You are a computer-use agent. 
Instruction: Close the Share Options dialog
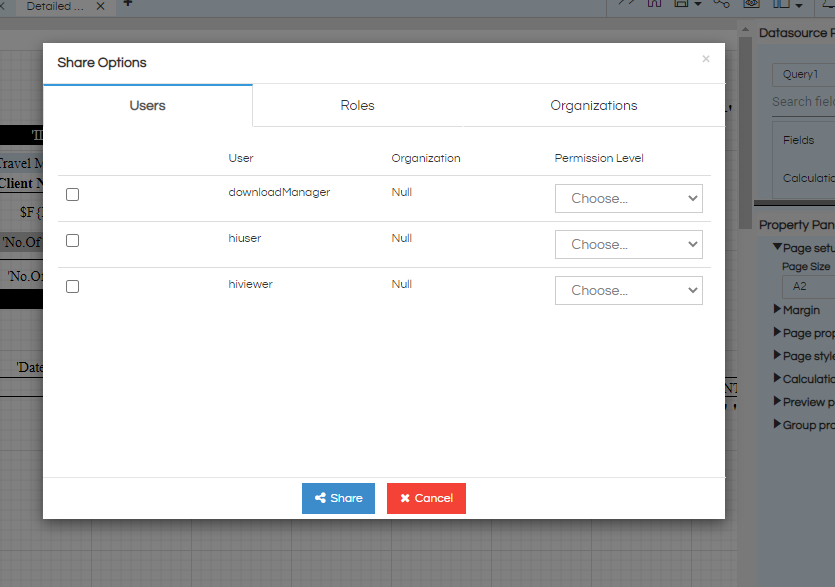click(706, 59)
